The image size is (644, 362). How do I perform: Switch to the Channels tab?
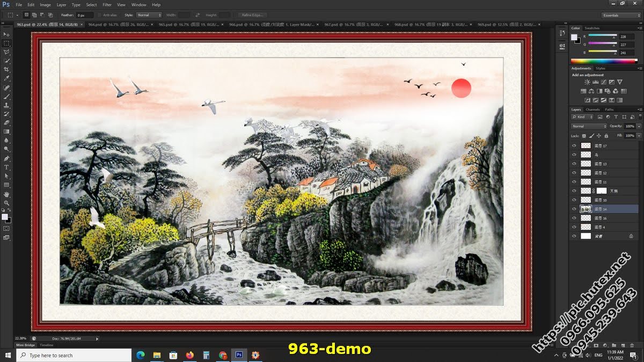pos(592,109)
